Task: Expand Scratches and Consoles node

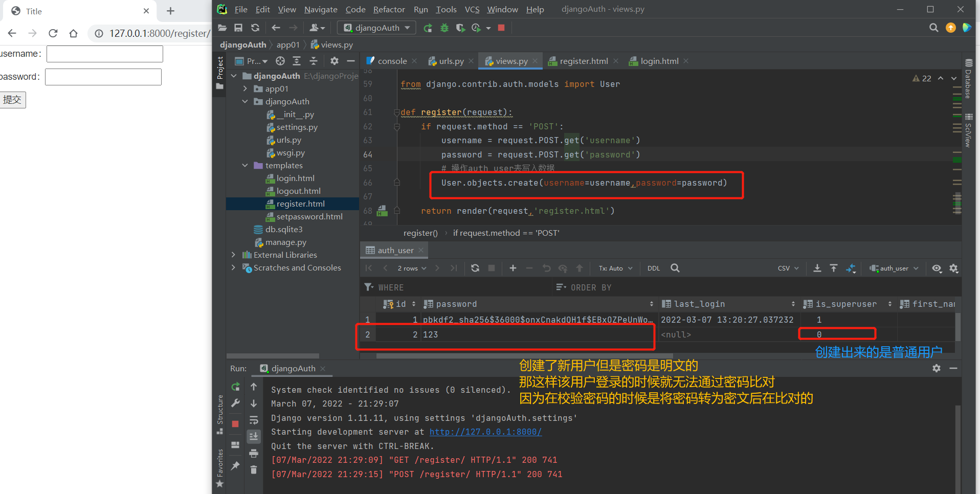Action: (x=234, y=267)
